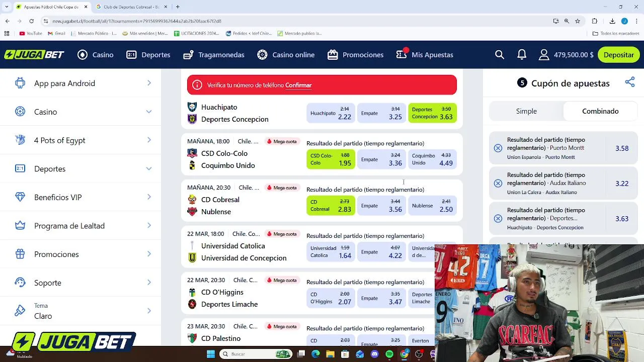This screenshot has height=362, width=644.
Task: Open Deportes in top navigation
Action: point(148,55)
